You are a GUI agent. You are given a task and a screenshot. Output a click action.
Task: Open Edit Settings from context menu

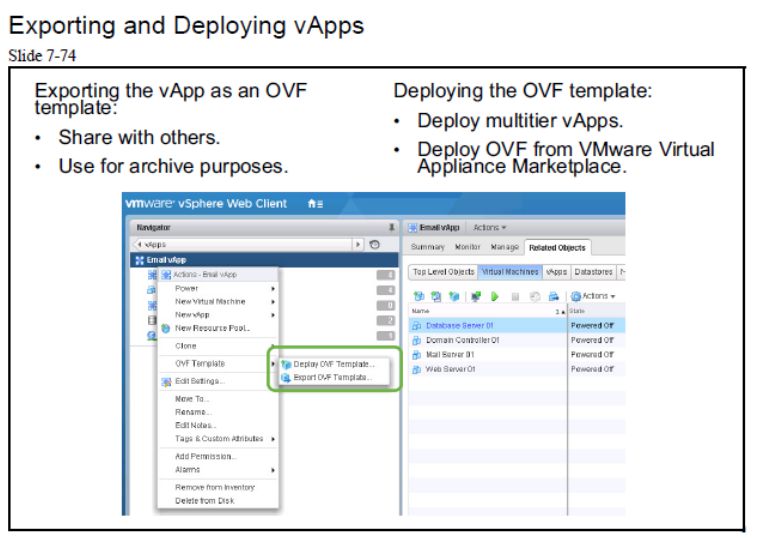click(x=219, y=381)
